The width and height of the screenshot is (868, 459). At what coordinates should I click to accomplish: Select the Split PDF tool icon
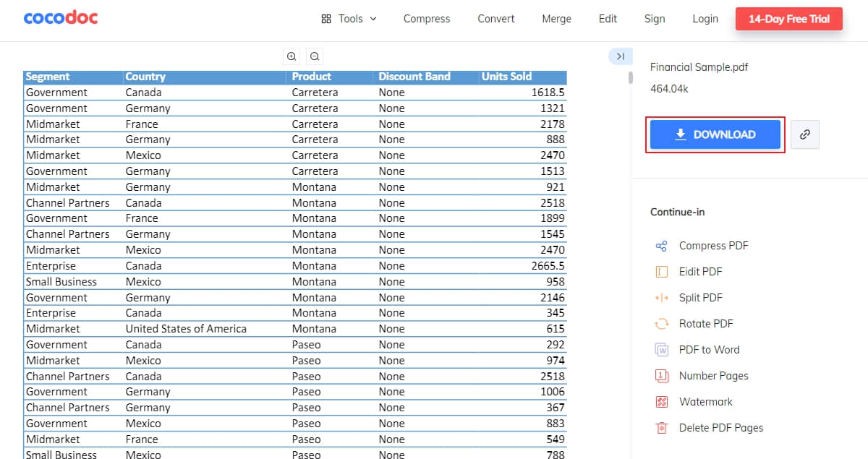pyautogui.click(x=660, y=297)
